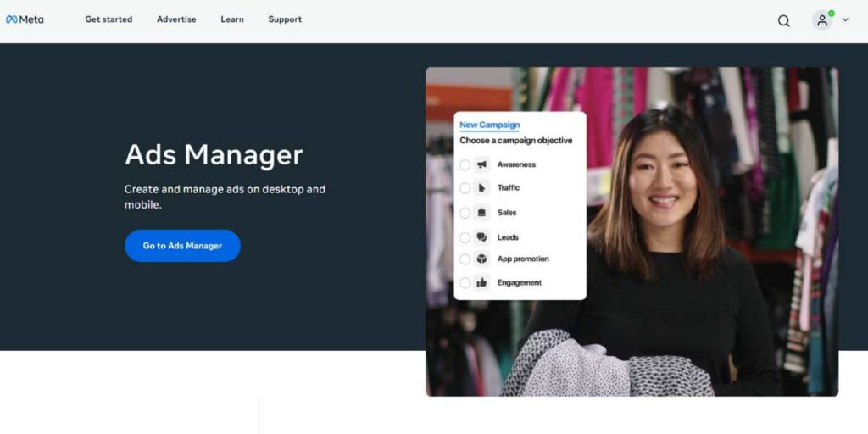The width and height of the screenshot is (868, 434).
Task: Click the Leads chat bubbles icon
Action: pos(481,237)
